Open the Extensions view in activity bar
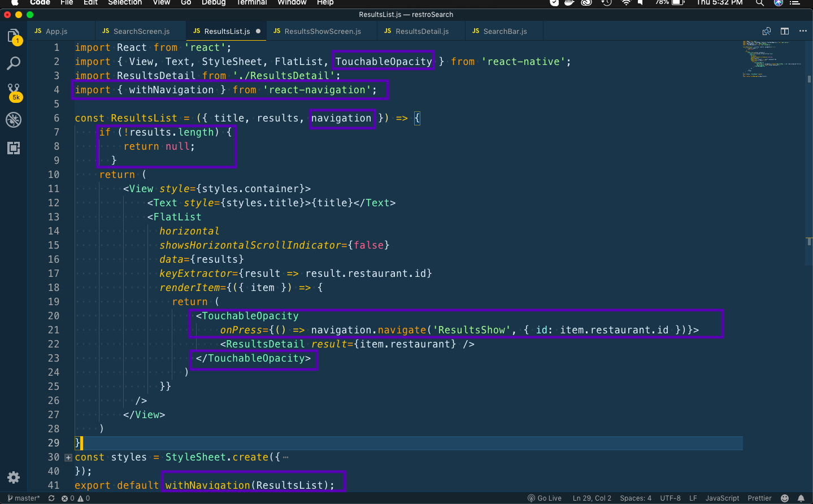 click(14, 148)
